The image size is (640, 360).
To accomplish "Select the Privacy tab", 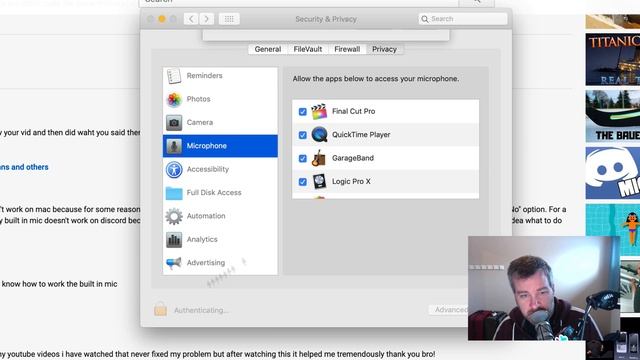I will coord(384,49).
